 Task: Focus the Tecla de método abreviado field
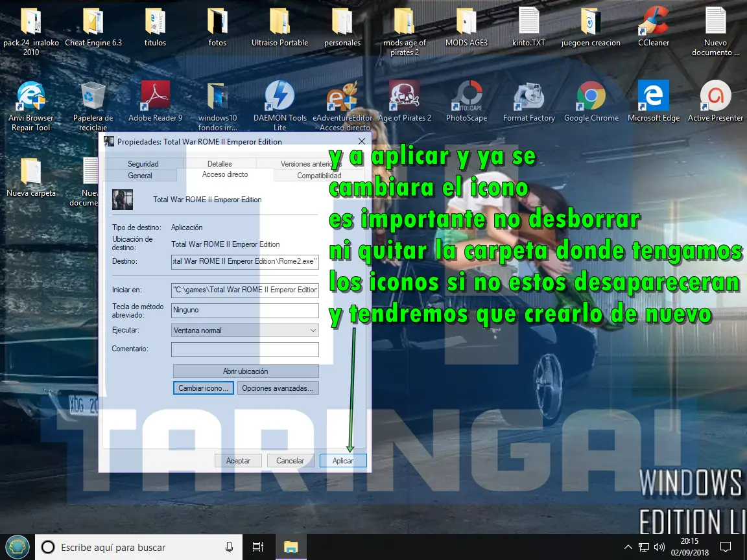click(x=245, y=310)
